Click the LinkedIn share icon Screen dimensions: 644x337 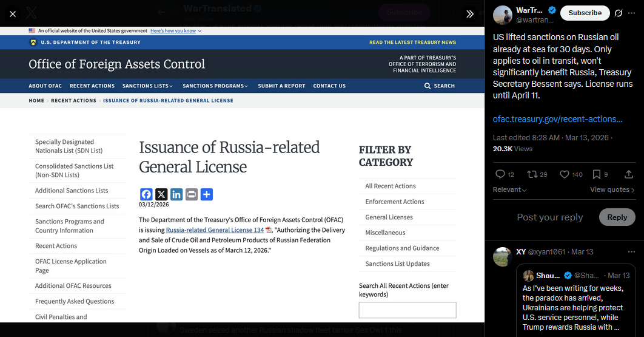pos(176,194)
